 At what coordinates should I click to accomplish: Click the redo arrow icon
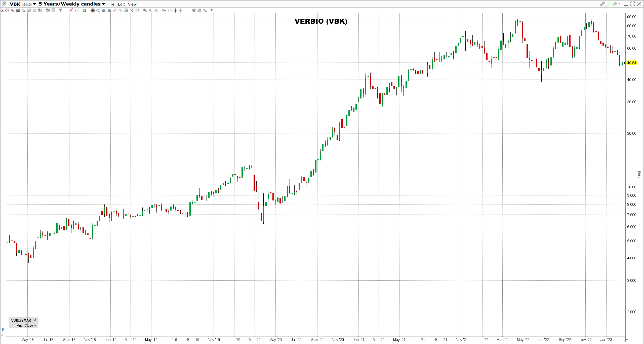point(120,11)
